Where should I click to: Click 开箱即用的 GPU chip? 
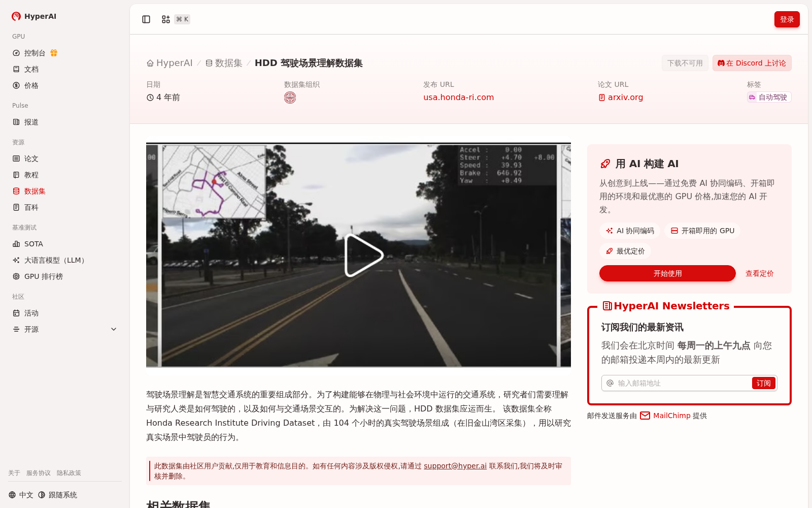coord(702,231)
